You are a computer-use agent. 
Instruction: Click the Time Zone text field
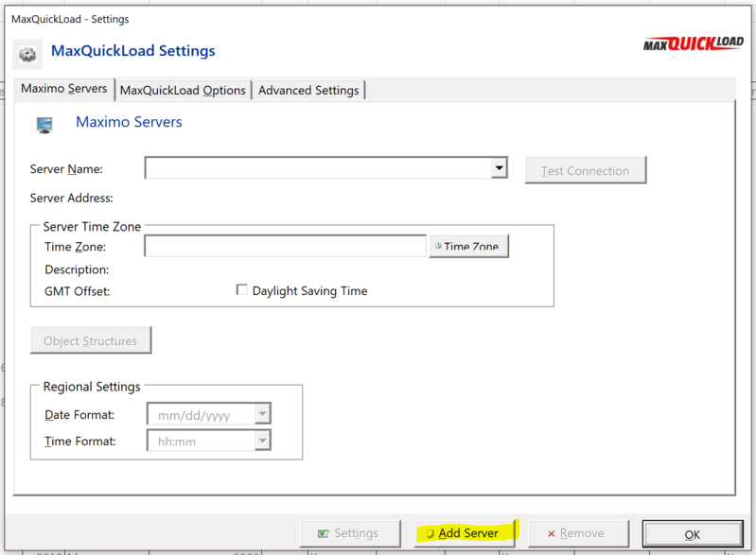(286, 246)
